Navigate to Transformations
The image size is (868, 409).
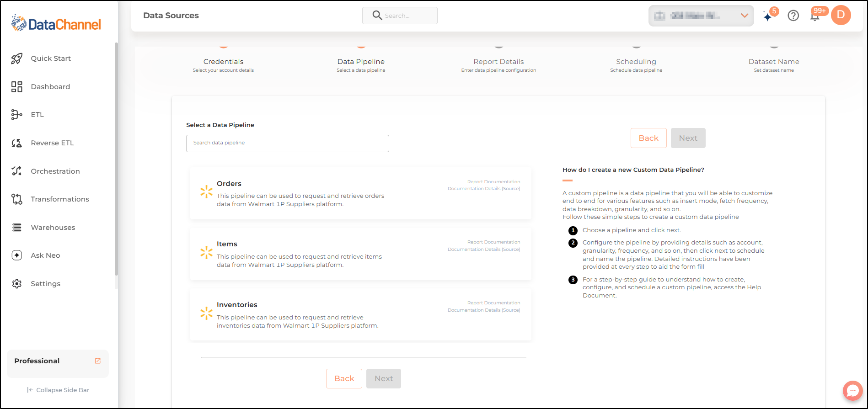[60, 199]
